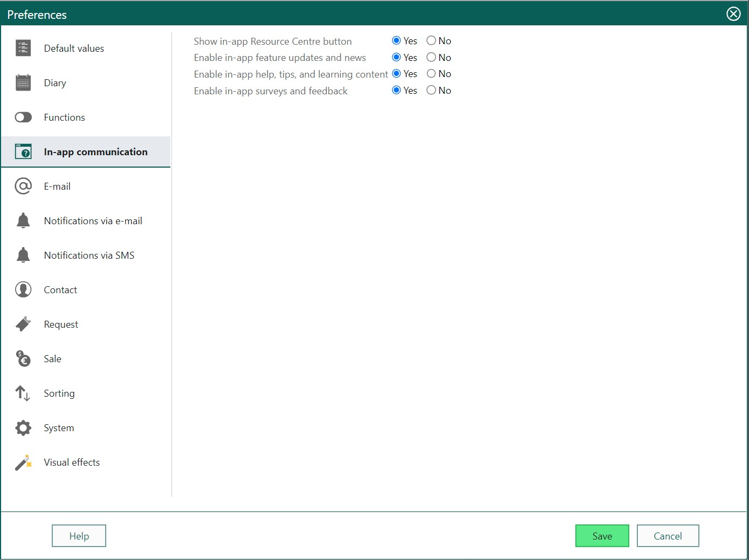
Task: Choose No for feature updates and news
Action: coord(431,57)
